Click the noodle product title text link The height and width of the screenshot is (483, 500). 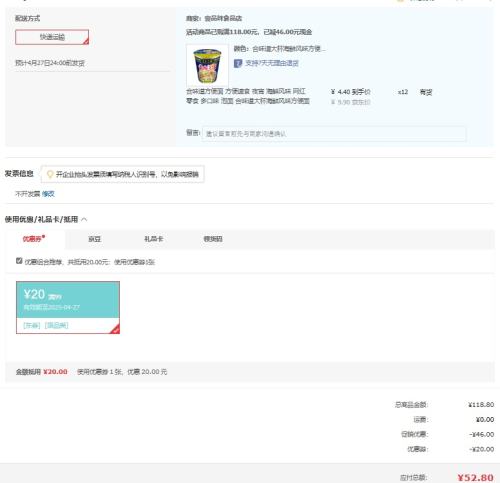(x=248, y=96)
